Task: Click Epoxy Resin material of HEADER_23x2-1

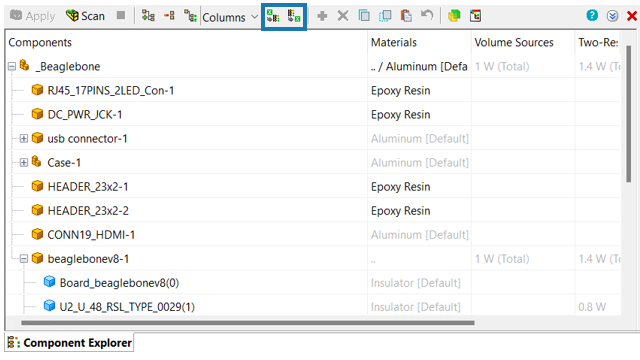Action: point(400,187)
